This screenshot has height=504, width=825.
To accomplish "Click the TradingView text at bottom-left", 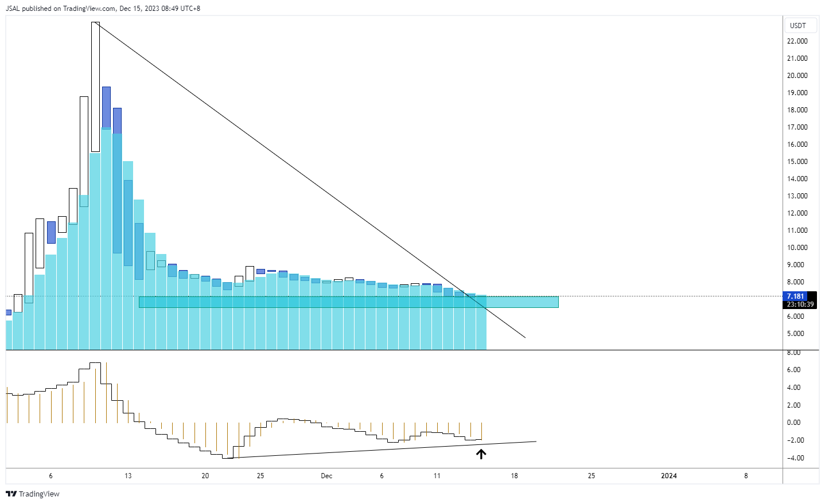I will point(39,494).
